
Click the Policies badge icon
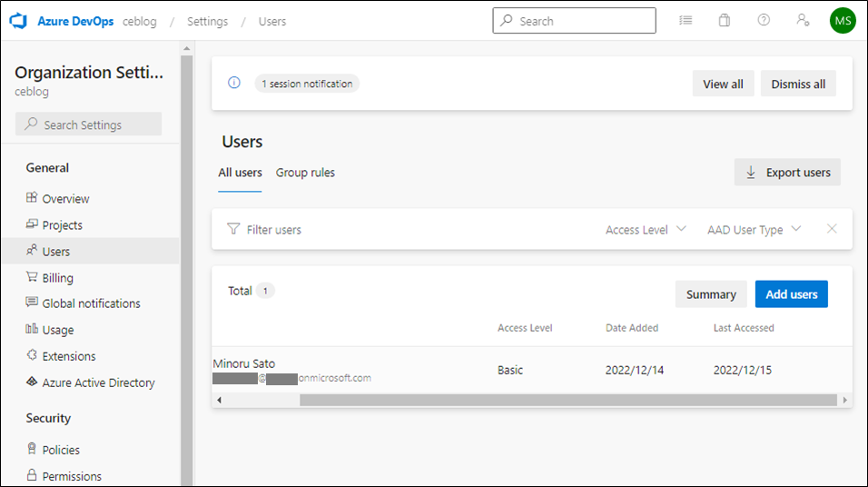pos(32,449)
